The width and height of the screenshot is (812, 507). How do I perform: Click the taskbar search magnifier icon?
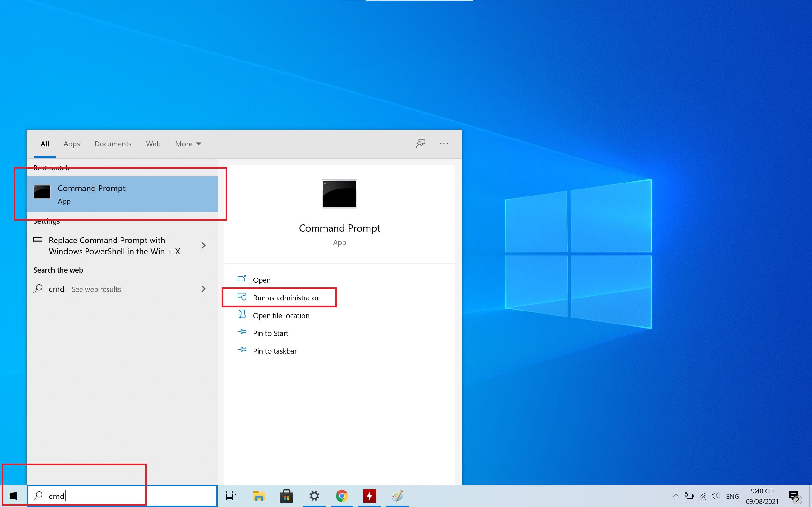click(37, 496)
